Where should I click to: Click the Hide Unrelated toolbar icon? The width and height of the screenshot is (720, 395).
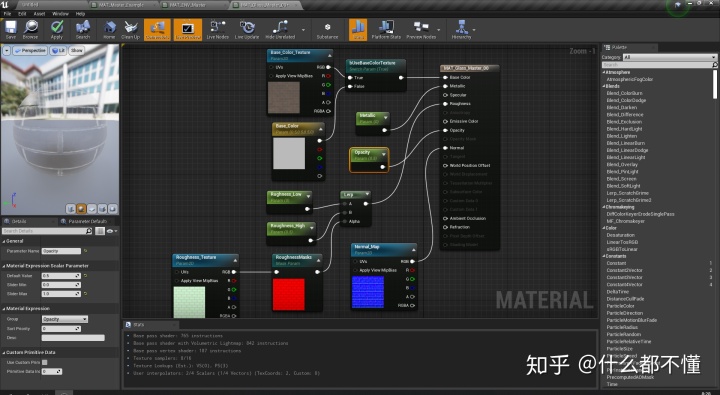280,29
